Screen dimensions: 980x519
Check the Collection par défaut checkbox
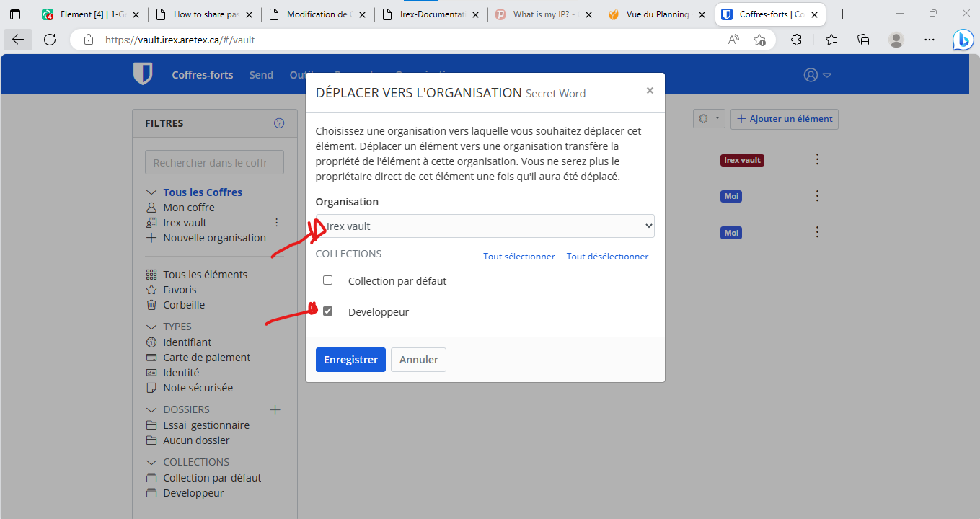pos(328,280)
